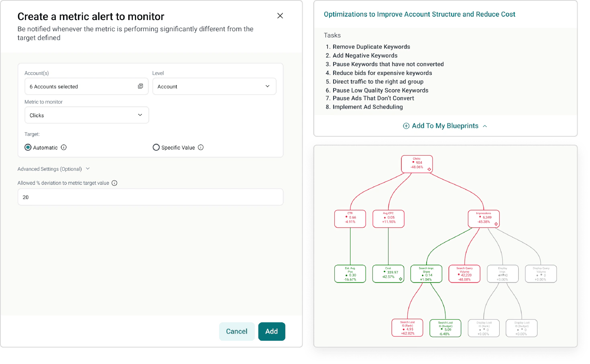Select the Display Lost IS (Rank) node
Viewport: 590px width, 364px height.
tap(484, 328)
